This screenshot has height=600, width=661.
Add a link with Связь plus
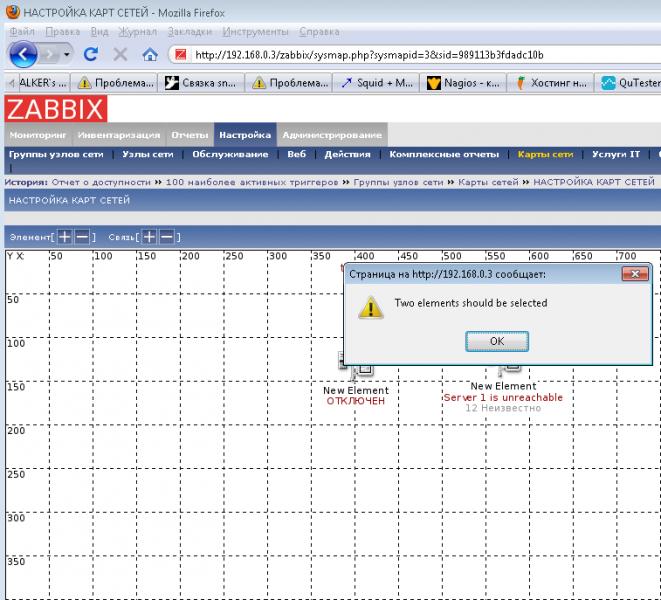pyautogui.click(x=149, y=237)
